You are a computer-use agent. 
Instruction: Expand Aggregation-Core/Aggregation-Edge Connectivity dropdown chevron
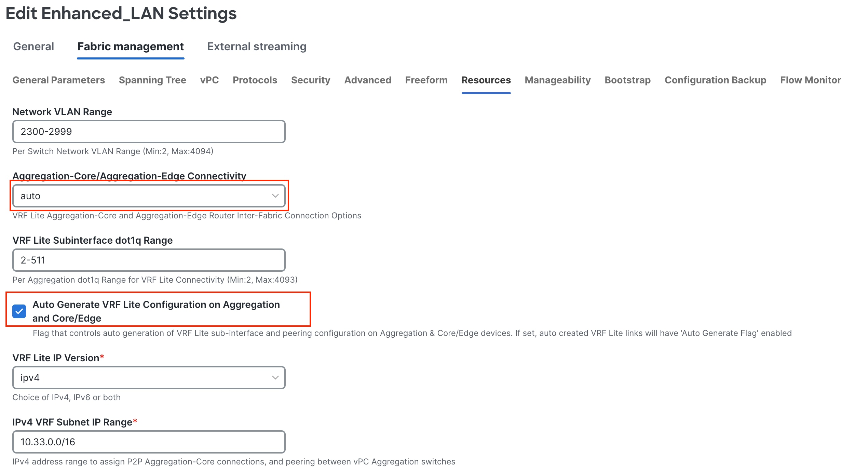pyautogui.click(x=275, y=196)
